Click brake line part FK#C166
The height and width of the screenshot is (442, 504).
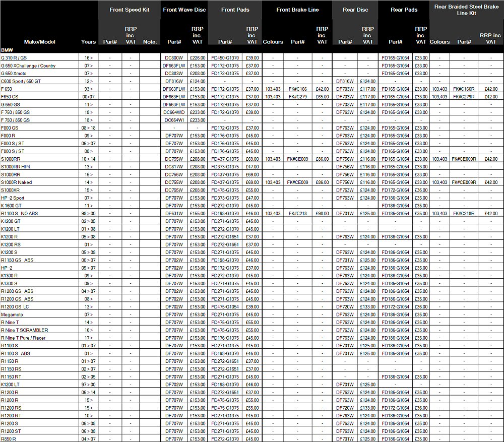click(298, 89)
